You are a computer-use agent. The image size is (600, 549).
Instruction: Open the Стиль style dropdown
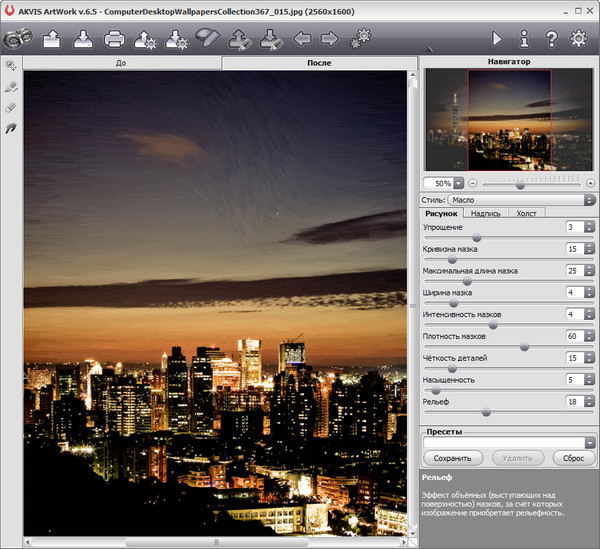521,200
